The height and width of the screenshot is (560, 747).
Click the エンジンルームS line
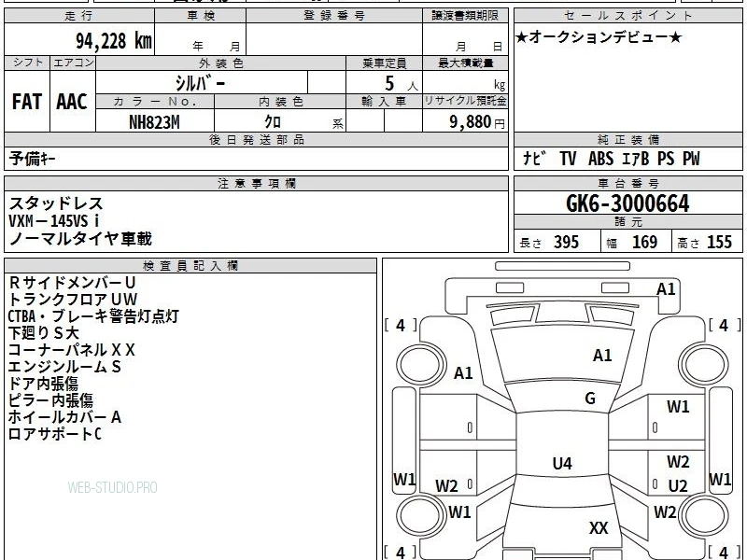click(x=64, y=366)
